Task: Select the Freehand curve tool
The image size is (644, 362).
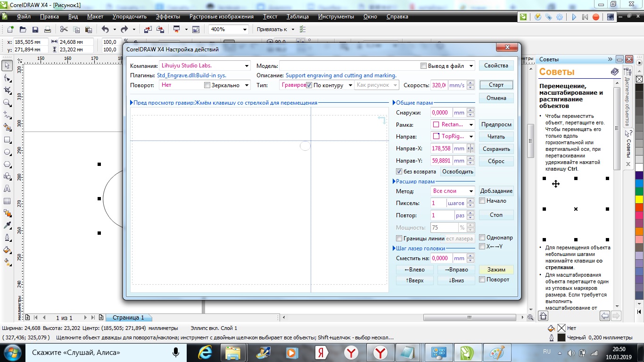Action: [x=7, y=115]
